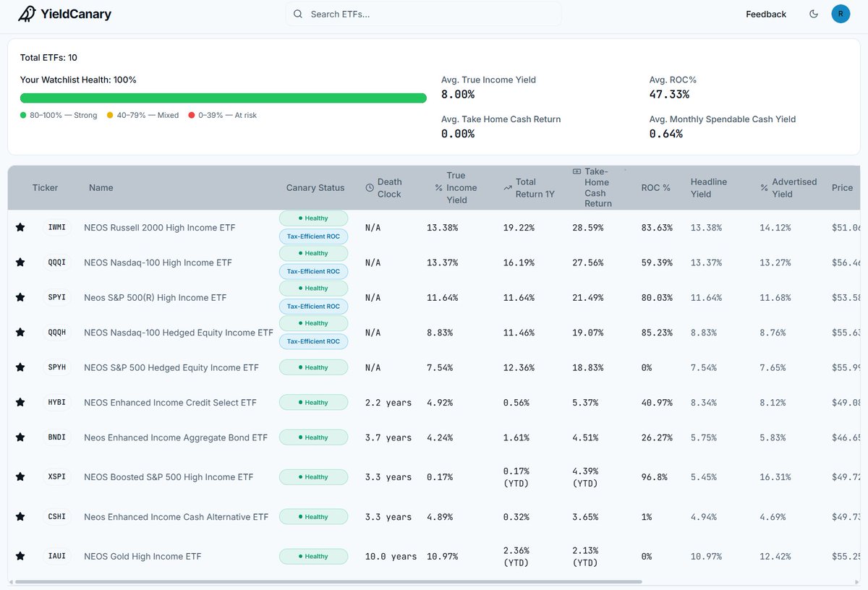Open the BNDI ticker badge
868x590 pixels.
56,437
